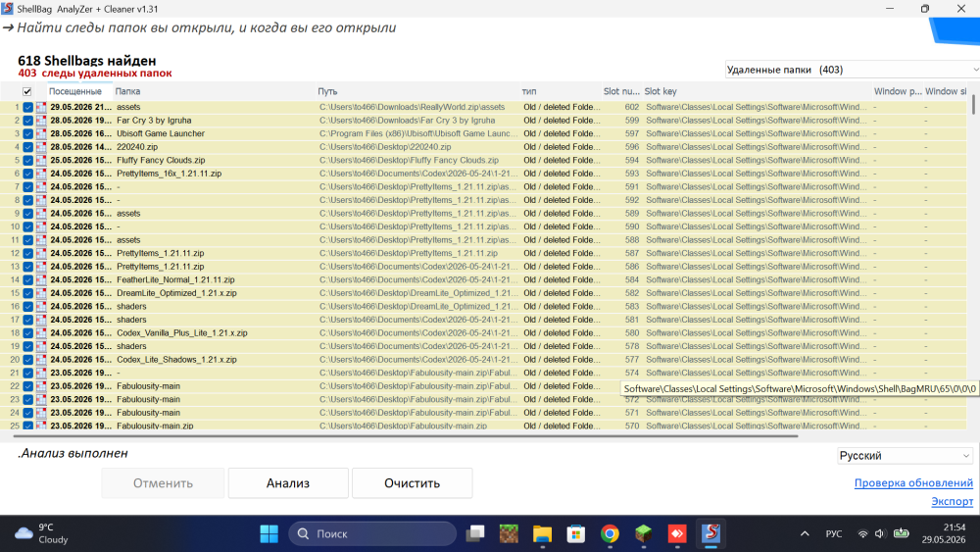
Task: Select the Far Cry 3 by Igruha folder name
Action: tap(154, 121)
